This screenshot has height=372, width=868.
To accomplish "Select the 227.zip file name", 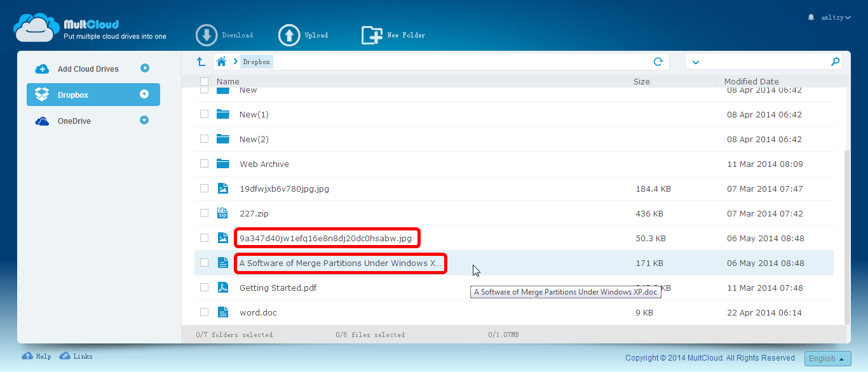I will [254, 213].
